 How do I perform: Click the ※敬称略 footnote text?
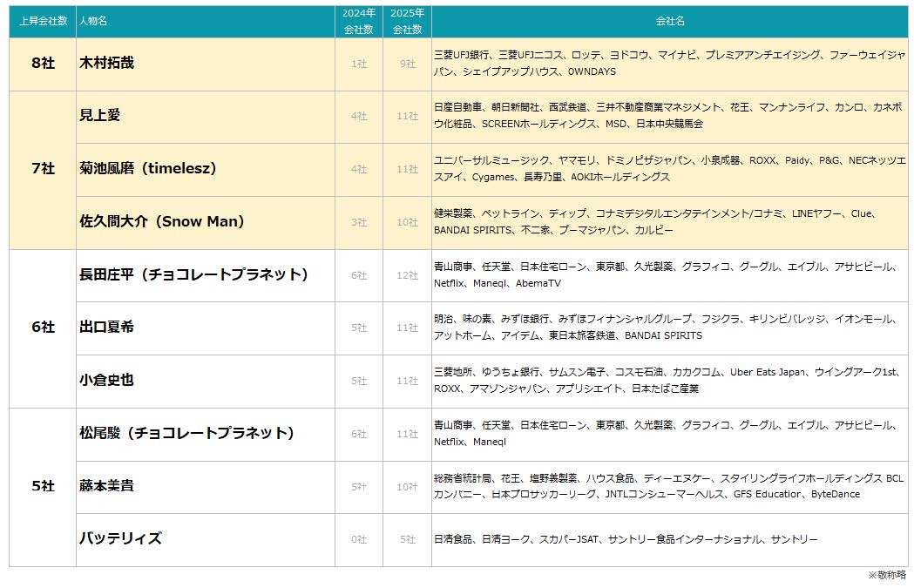(x=886, y=575)
